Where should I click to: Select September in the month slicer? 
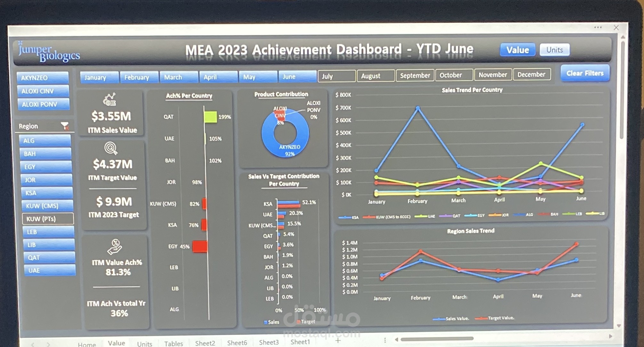click(415, 76)
